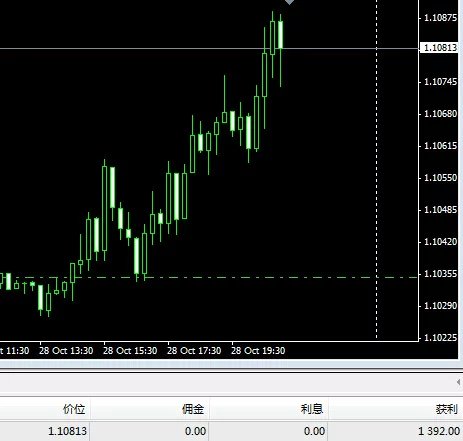
Task: Click the current price label 1.10813 on the axis
Action: pyautogui.click(x=439, y=48)
